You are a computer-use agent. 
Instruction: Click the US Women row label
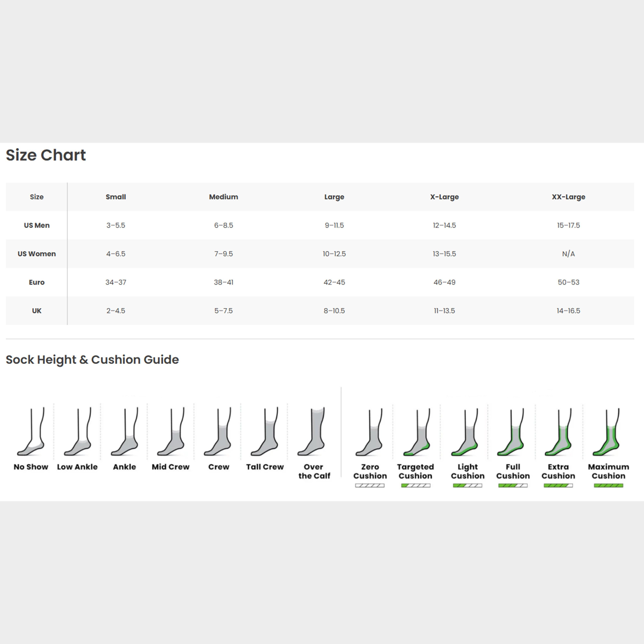click(x=37, y=254)
